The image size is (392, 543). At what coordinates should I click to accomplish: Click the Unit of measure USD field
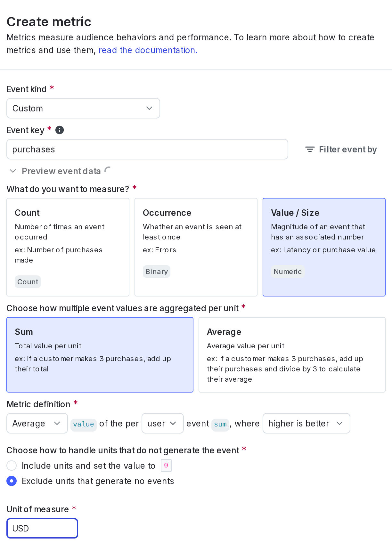[x=42, y=528]
